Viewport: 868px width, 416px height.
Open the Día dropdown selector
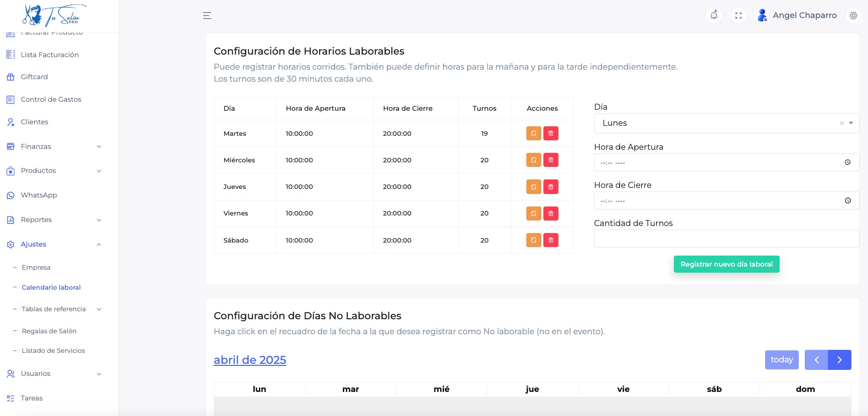tap(851, 123)
